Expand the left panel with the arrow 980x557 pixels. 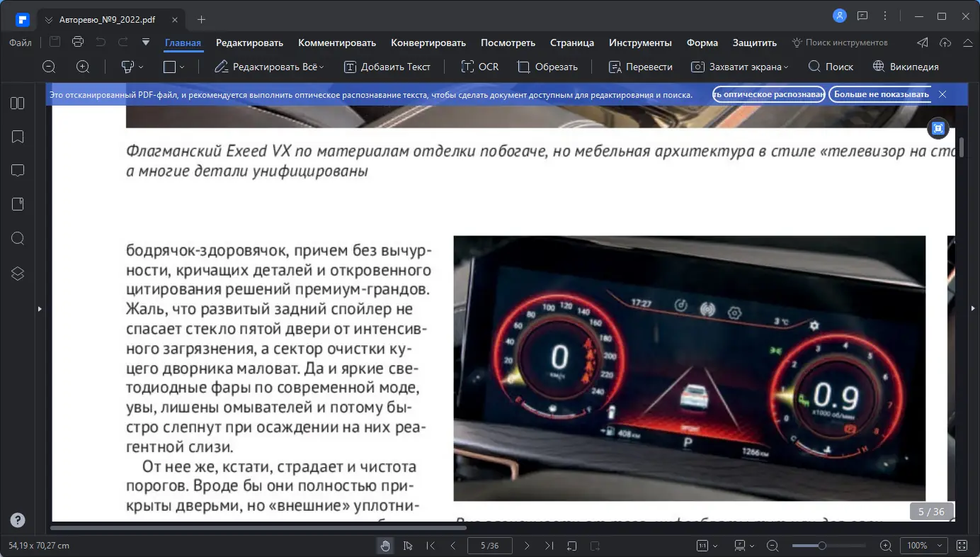click(40, 309)
